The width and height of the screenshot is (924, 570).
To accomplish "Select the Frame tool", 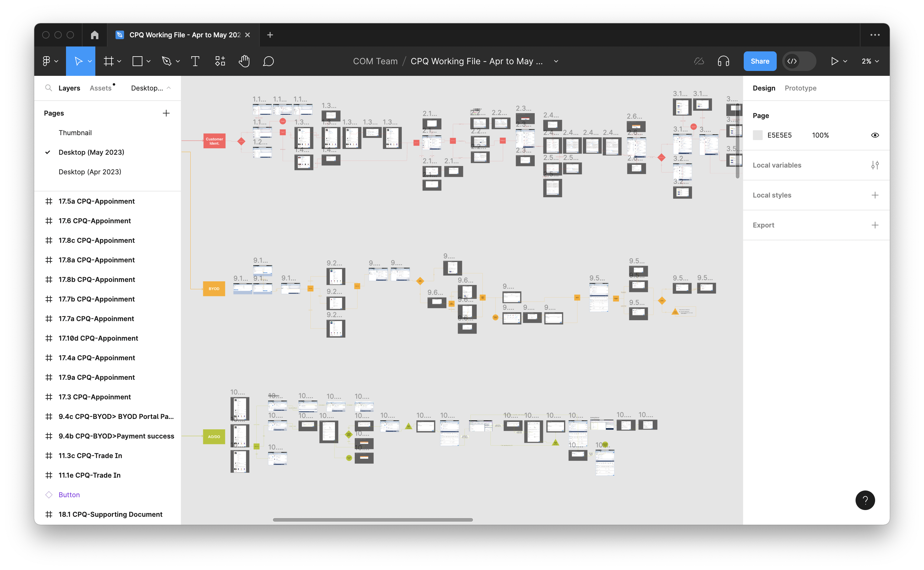I will coord(108,61).
